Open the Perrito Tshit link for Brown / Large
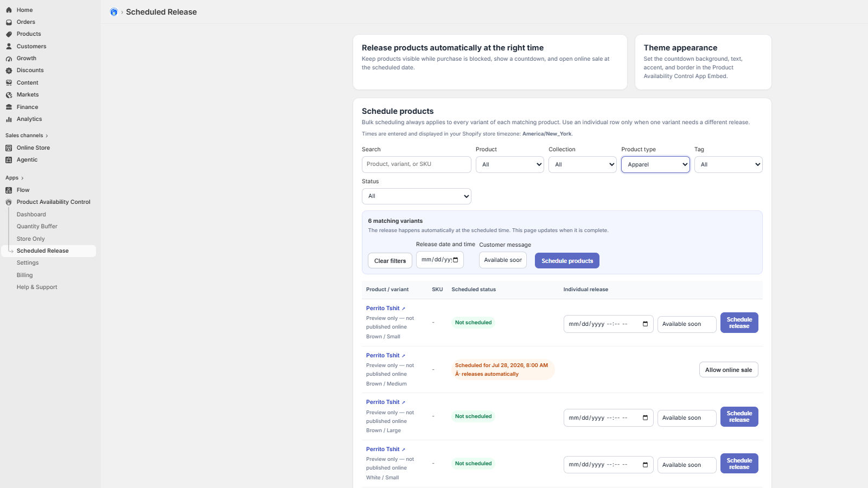The image size is (868, 488). pyautogui.click(x=386, y=402)
